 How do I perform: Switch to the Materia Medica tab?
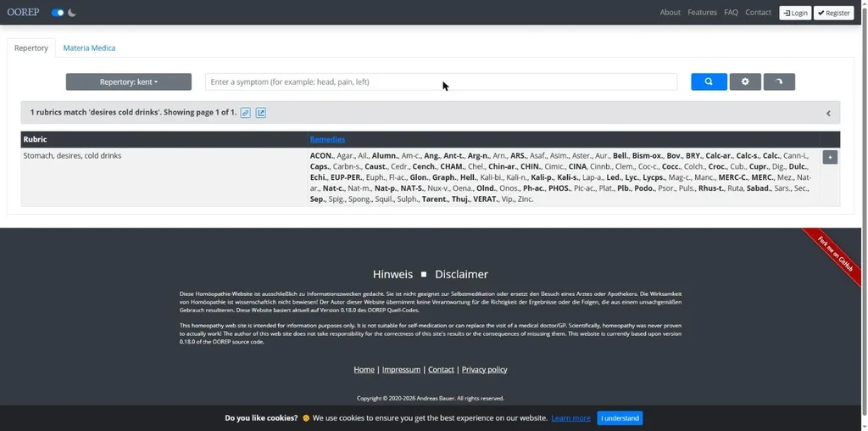pos(89,48)
